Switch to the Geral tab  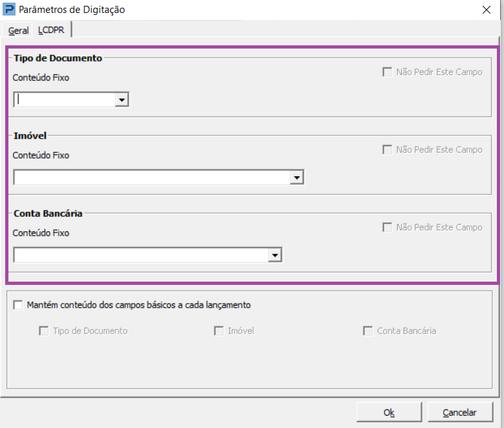(x=18, y=30)
